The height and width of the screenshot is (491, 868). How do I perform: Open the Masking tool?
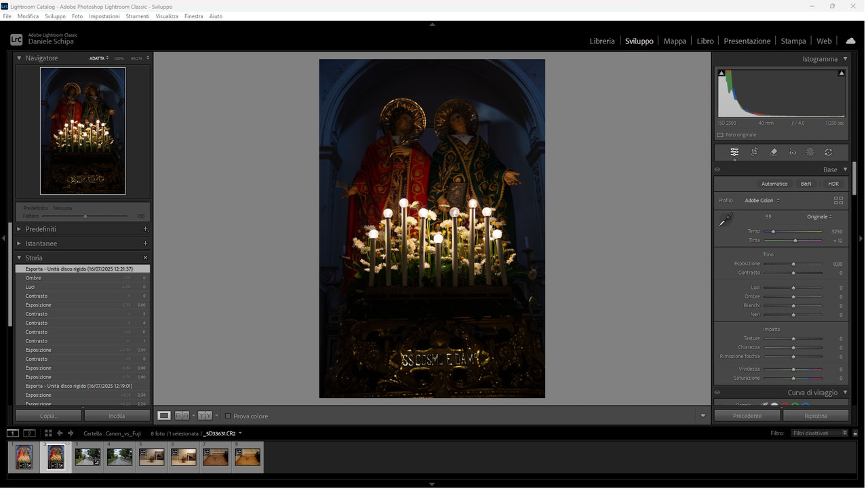pos(810,153)
